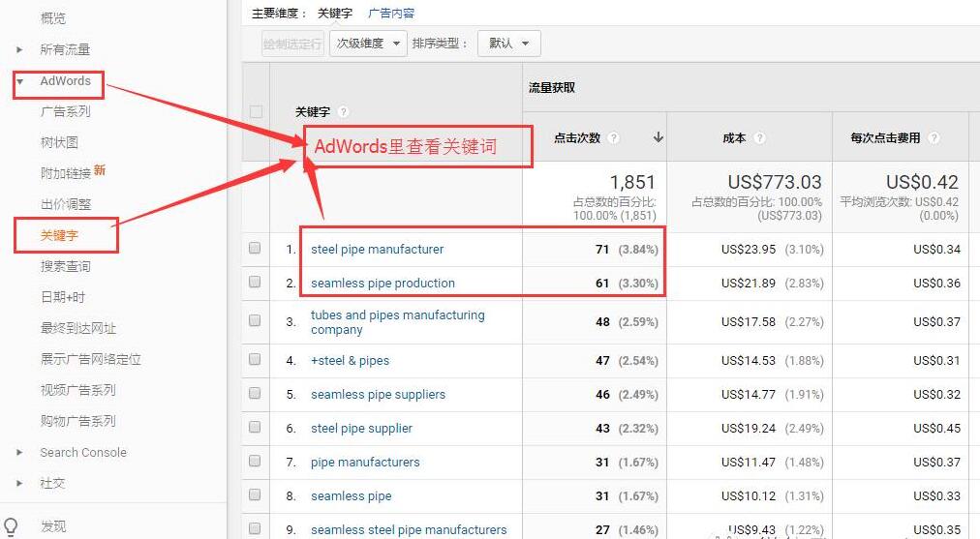Viewport: 980px width, 539px height.
Task: Expand the 社交 sidebar section
Action: 19,483
